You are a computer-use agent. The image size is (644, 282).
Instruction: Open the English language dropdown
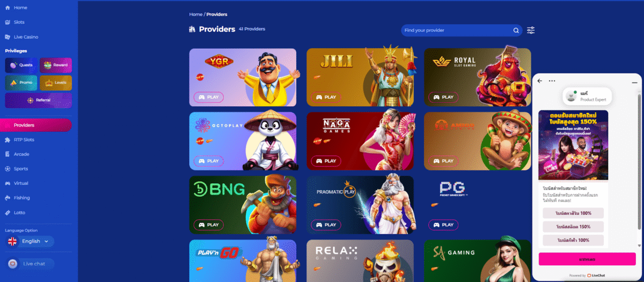click(31, 242)
